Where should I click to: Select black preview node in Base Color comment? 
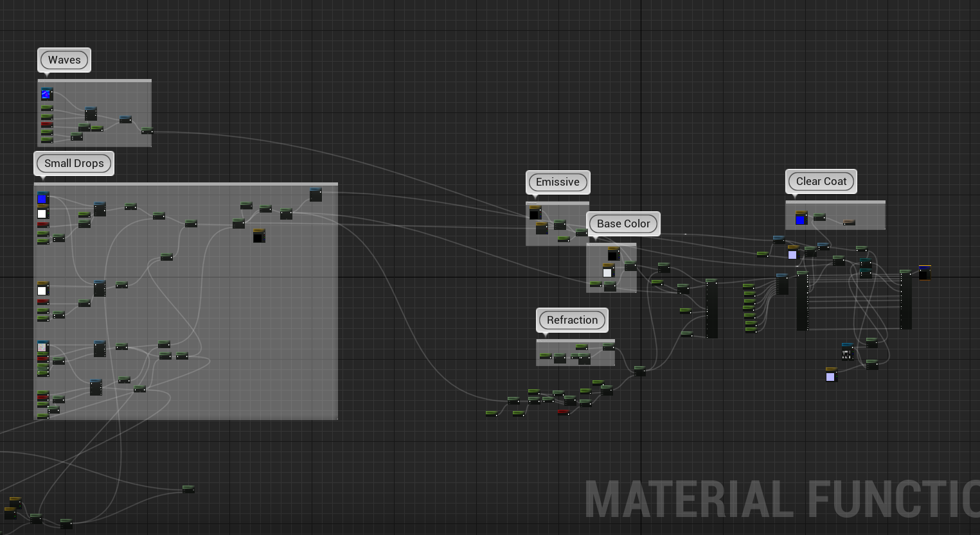tap(613, 253)
